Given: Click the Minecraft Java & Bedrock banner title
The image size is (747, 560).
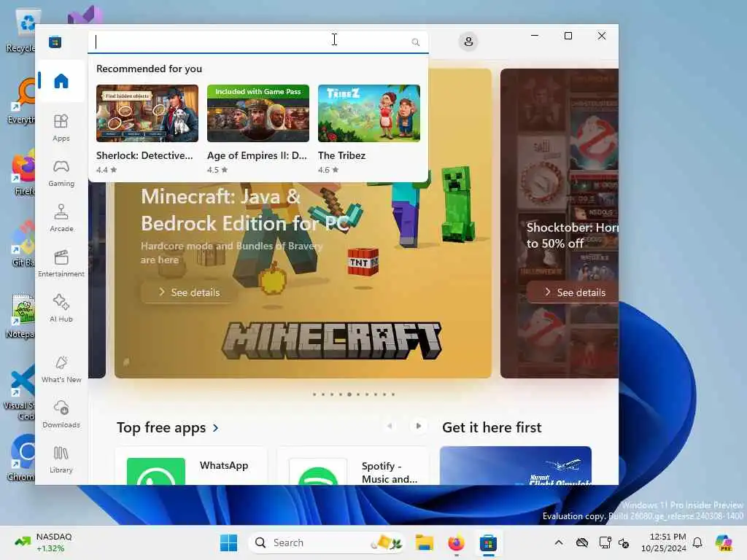Looking at the screenshot, I should coord(244,210).
